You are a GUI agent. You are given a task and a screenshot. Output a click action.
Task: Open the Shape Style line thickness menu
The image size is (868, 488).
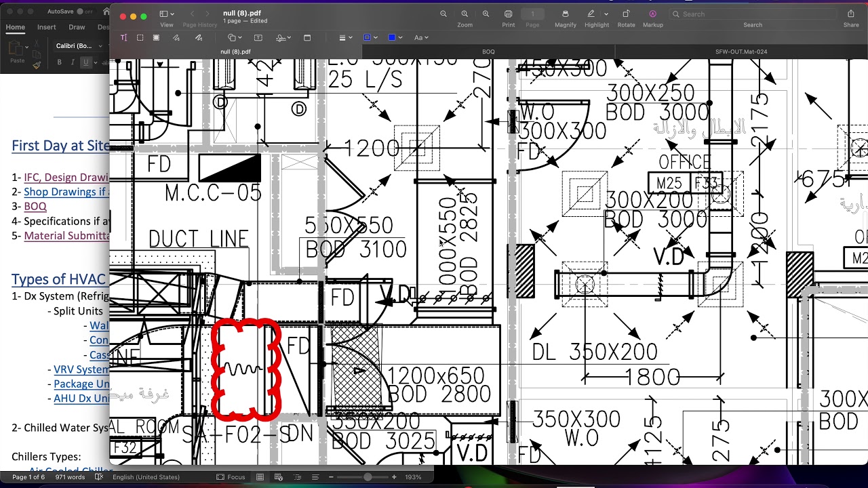pyautogui.click(x=345, y=38)
